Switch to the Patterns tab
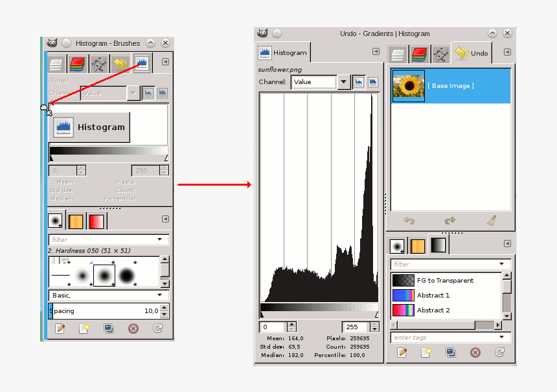557x392 pixels. pyautogui.click(x=76, y=221)
